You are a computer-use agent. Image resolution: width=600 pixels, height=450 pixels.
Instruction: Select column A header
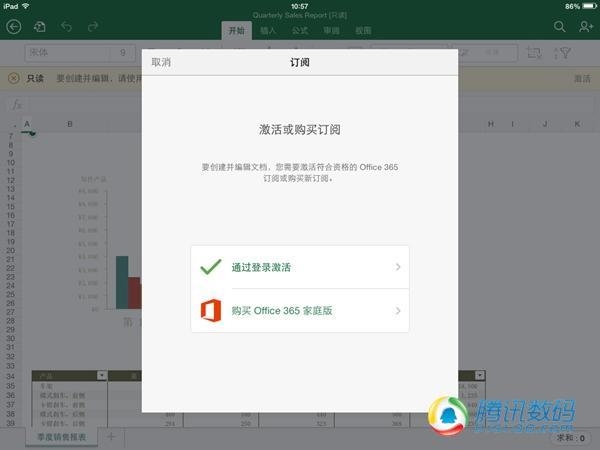(27, 124)
